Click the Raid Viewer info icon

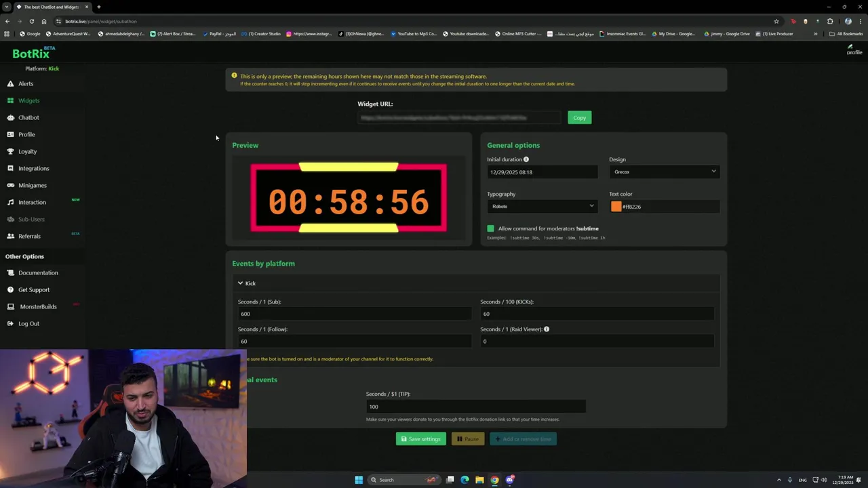point(547,329)
